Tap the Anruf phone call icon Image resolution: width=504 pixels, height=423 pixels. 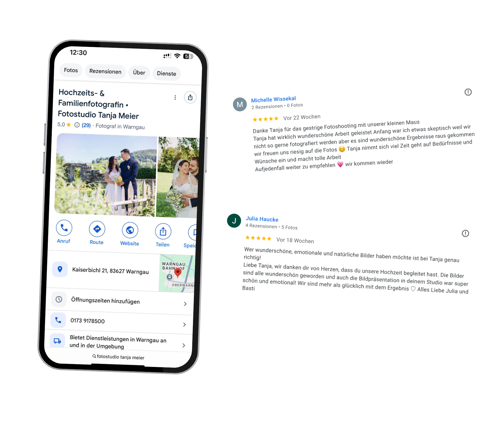[64, 228]
